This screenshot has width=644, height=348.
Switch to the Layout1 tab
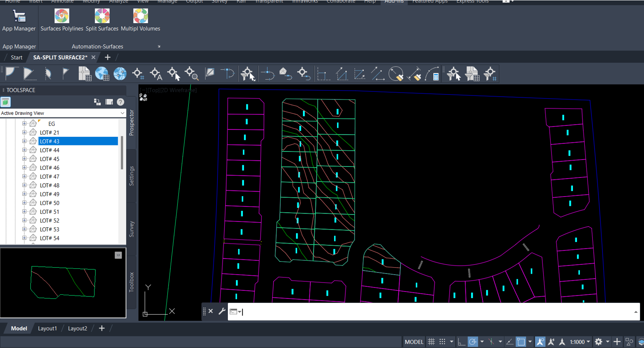point(48,329)
